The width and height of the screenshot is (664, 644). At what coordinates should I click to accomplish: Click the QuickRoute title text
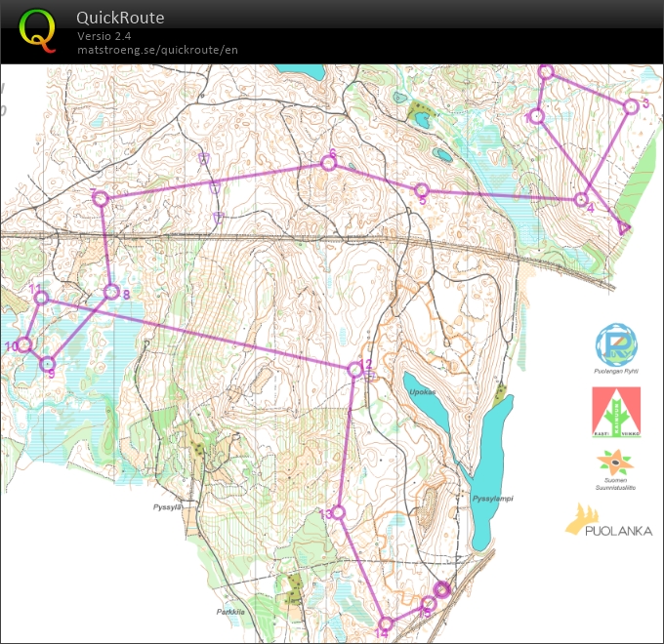click(120, 18)
